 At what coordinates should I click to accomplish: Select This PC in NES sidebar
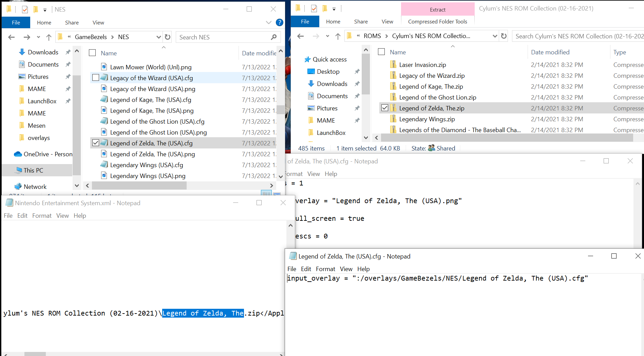[33, 170]
